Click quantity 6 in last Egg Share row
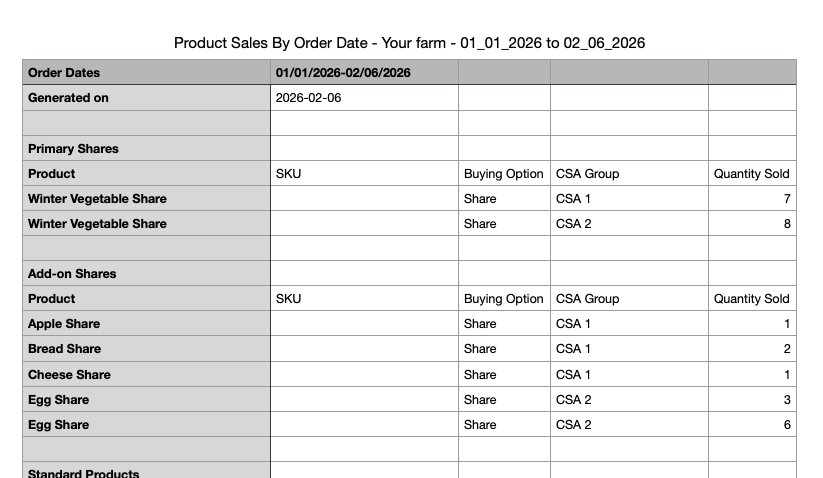The height and width of the screenshot is (478, 823). (787, 425)
